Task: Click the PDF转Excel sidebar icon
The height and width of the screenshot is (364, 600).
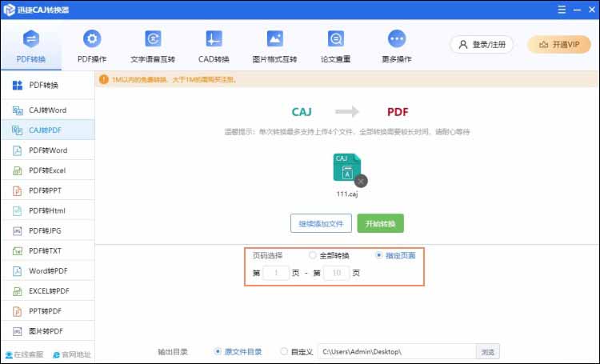Action: click(x=18, y=170)
